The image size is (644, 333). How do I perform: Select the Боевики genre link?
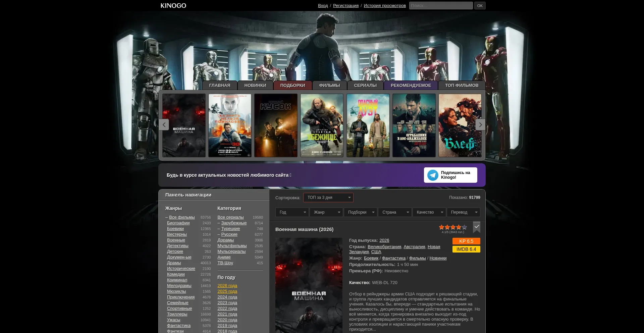pyautogui.click(x=175, y=229)
